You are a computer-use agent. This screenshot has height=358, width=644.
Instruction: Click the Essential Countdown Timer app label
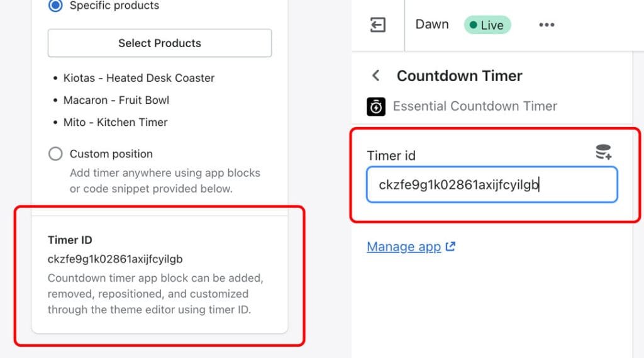point(475,106)
